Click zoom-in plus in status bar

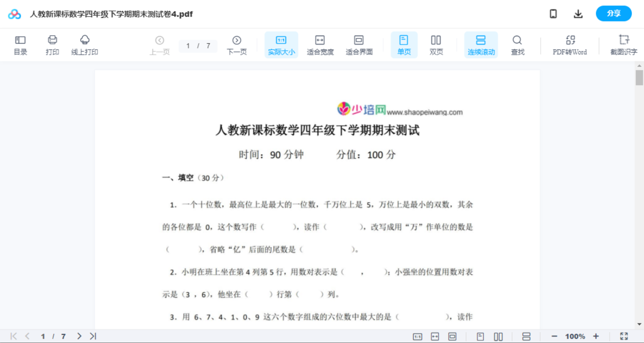(596, 336)
